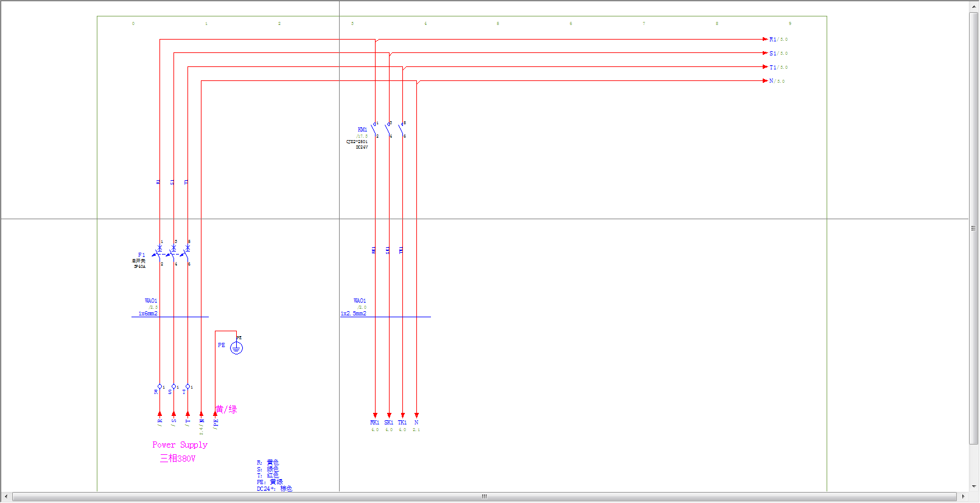Select the 黄/绿 wire color label

226,409
